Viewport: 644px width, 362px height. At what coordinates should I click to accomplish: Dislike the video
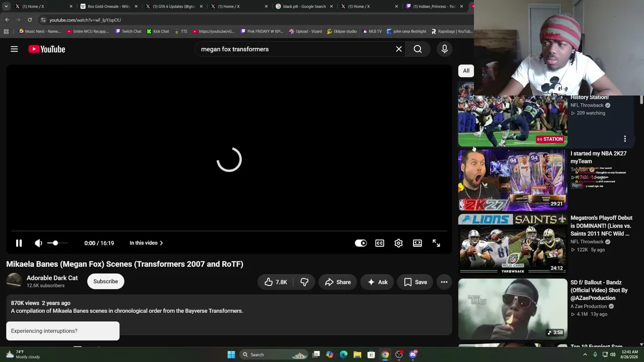(x=304, y=282)
